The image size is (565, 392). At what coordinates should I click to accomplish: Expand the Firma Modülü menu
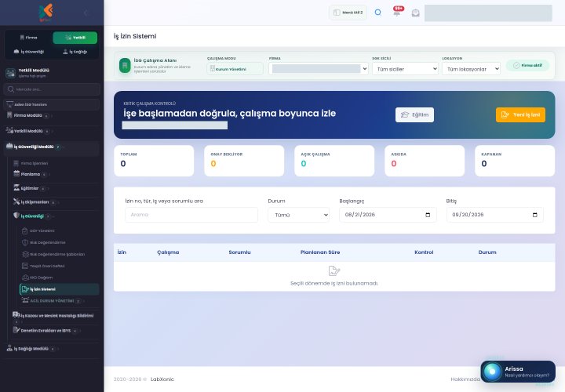[52, 115]
